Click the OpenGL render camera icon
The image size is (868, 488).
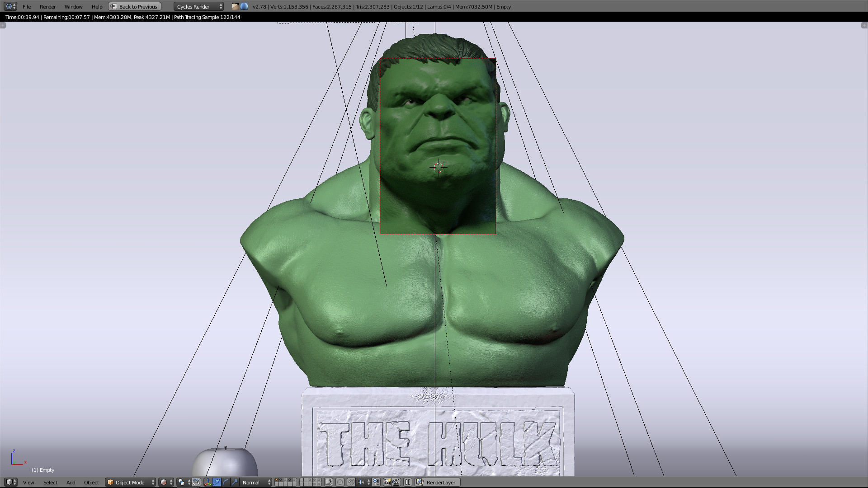(x=387, y=483)
